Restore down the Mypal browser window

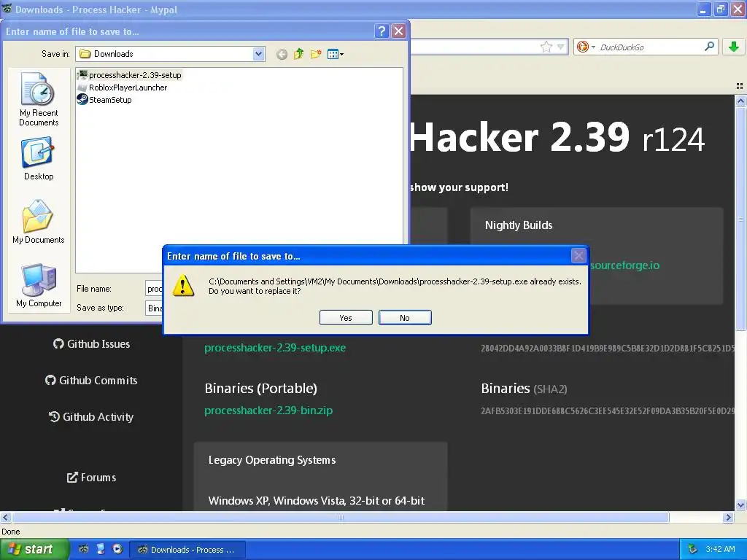coord(721,9)
